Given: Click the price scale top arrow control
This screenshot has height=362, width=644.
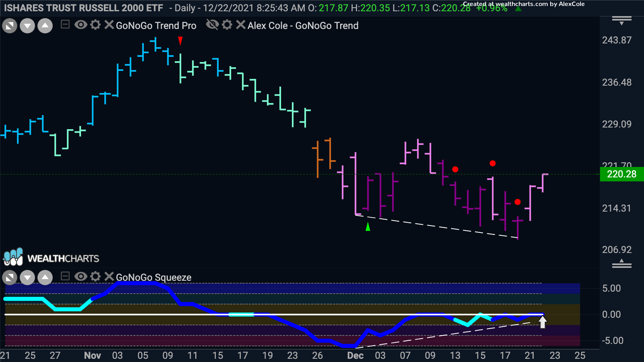Looking at the screenshot, I should click(x=622, y=21).
